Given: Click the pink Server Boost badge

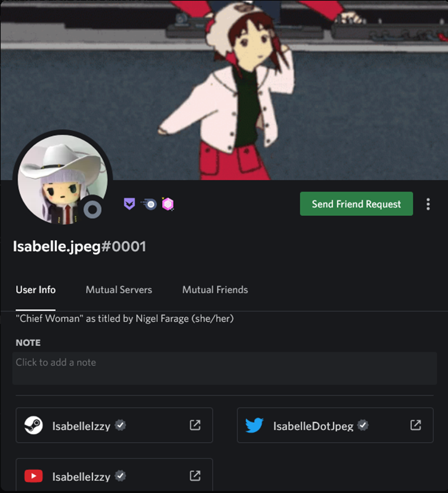Looking at the screenshot, I should [168, 204].
